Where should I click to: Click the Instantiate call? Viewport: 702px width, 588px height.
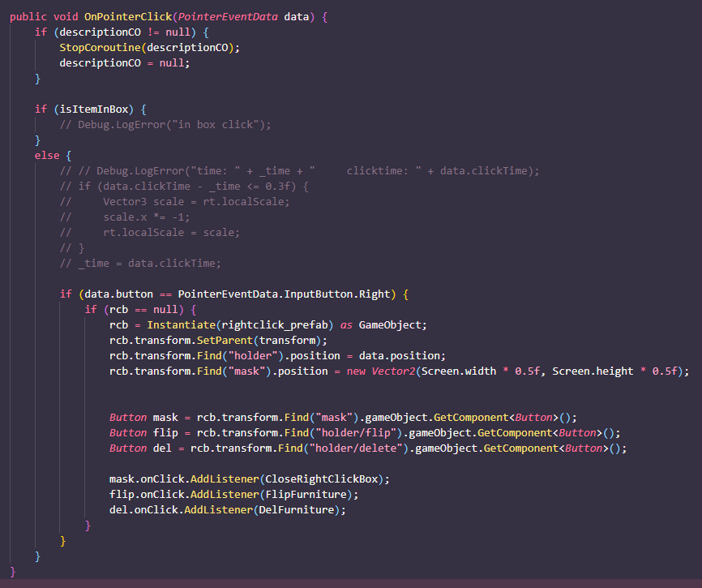point(182,325)
